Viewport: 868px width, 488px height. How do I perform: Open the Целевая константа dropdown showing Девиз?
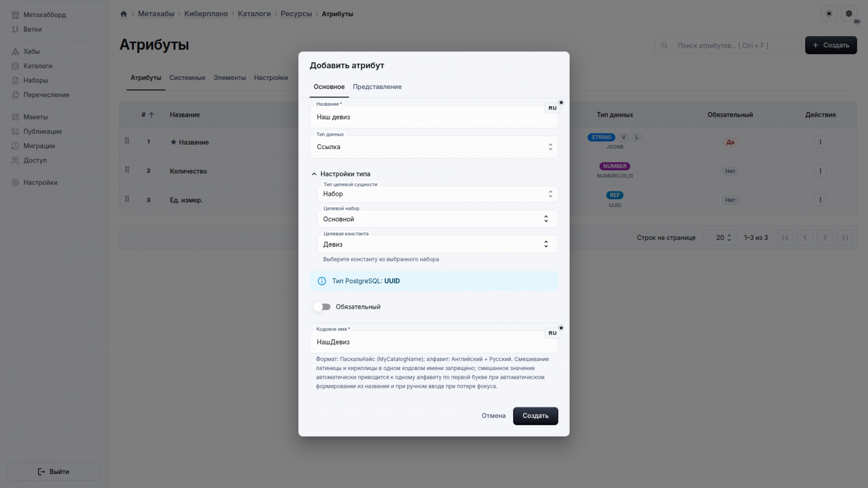[x=437, y=244]
